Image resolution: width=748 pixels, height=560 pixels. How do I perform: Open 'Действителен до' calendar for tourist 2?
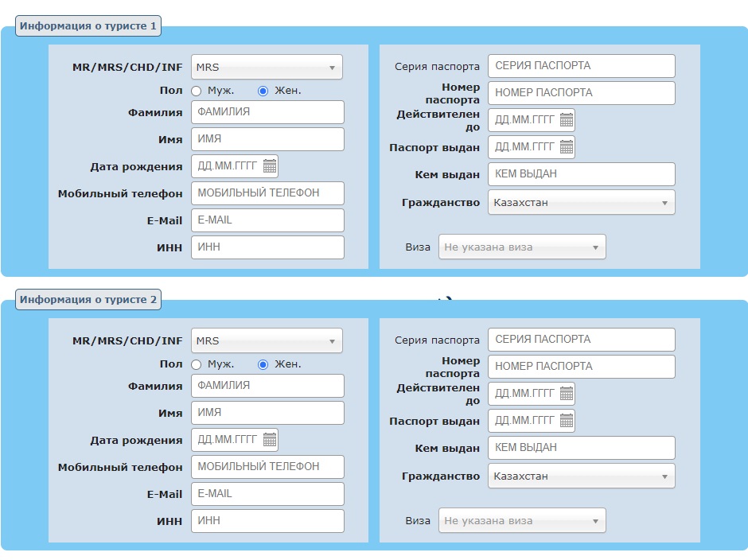pos(566,394)
